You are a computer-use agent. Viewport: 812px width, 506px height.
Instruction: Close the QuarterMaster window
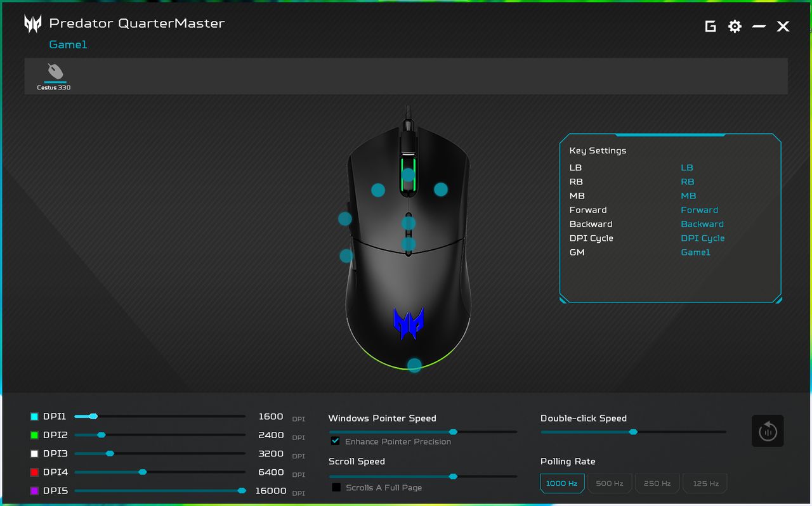[783, 26]
